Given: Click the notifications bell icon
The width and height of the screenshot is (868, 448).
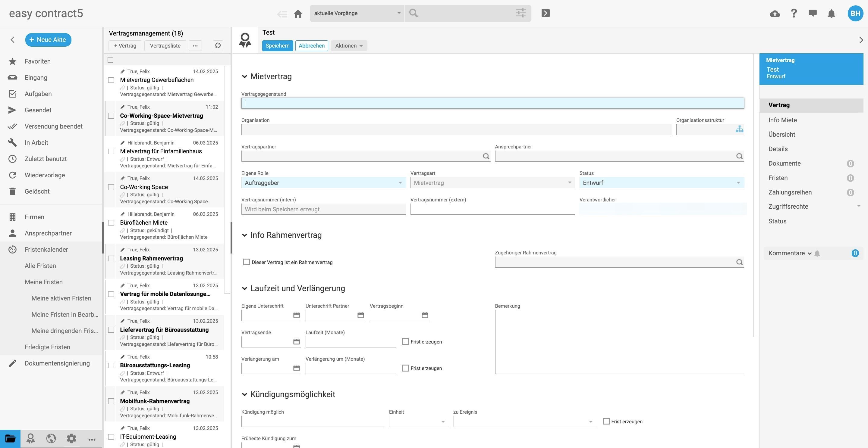Looking at the screenshot, I should coord(831,14).
